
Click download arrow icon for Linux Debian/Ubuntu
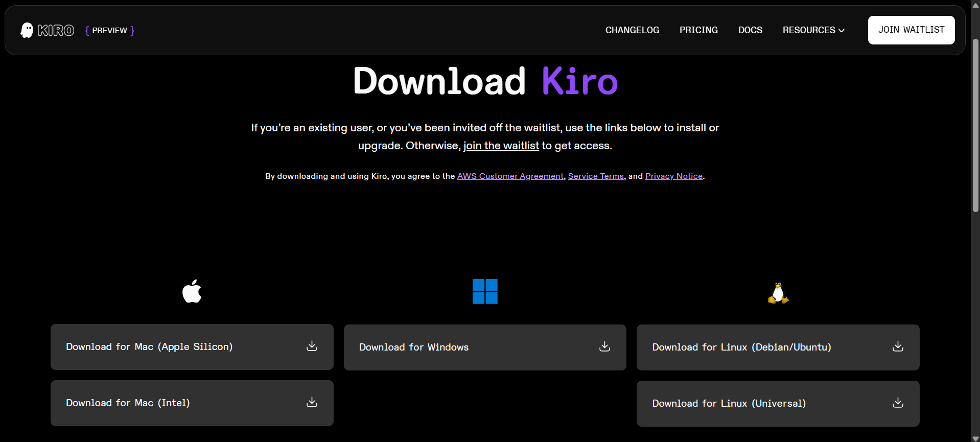tap(898, 347)
